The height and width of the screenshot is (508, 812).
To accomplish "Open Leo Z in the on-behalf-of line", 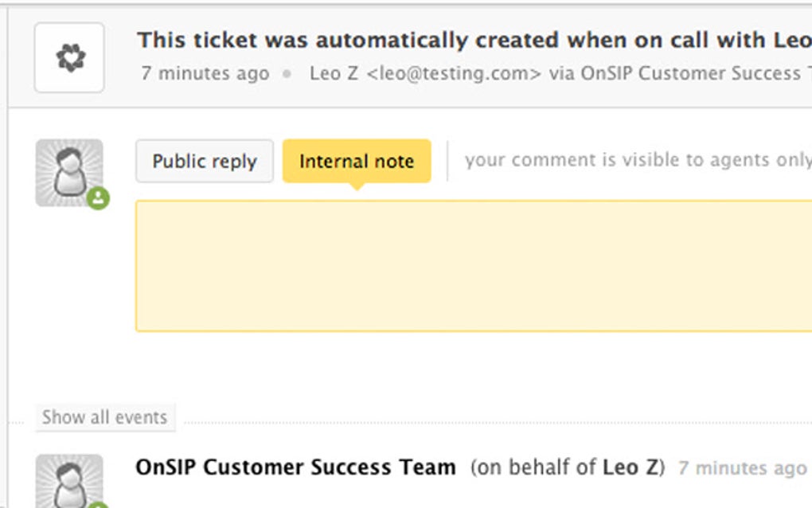I will pos(633,467).
